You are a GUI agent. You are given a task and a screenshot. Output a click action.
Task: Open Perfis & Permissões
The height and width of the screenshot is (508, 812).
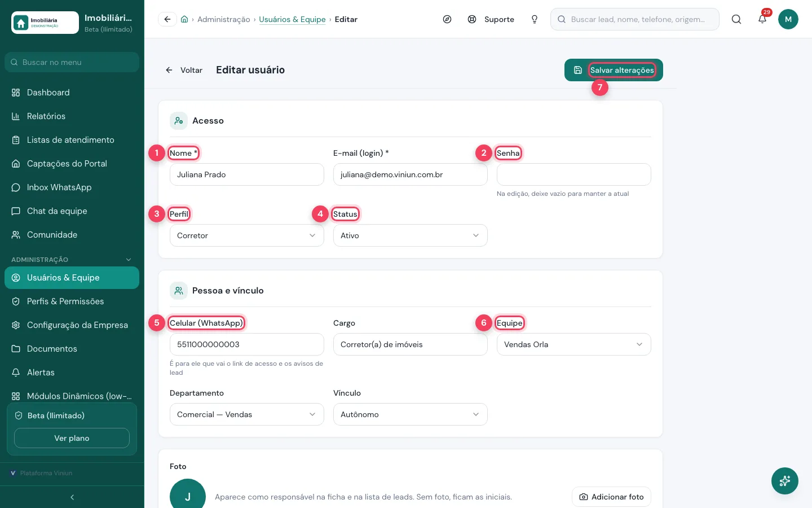72,301
